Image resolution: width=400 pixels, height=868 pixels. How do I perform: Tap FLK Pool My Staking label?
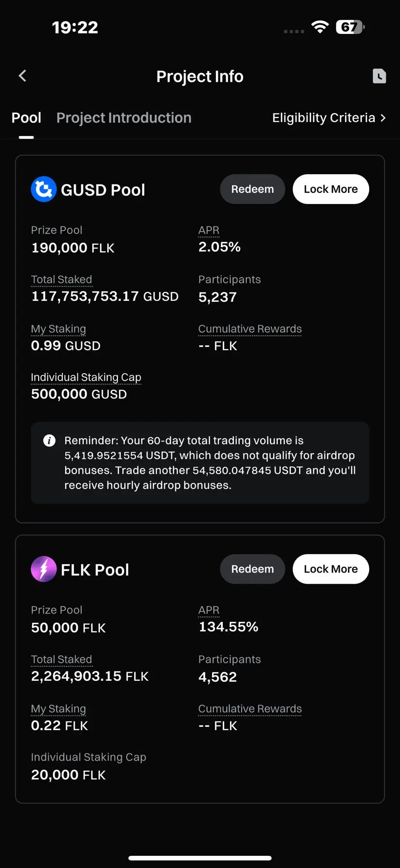click(x=58, y=709)
